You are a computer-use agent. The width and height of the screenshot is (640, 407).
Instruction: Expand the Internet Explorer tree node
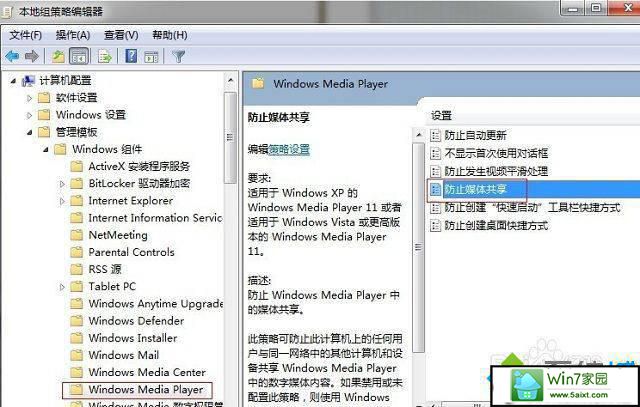pos(62,201)
